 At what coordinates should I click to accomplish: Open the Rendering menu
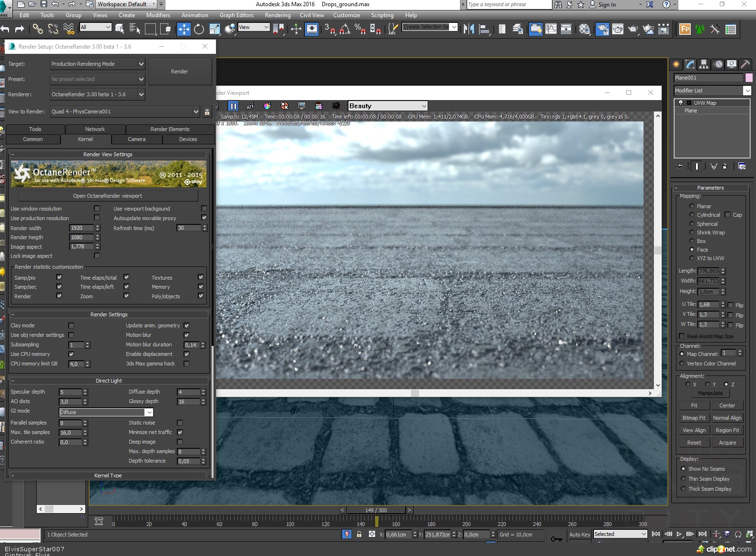click(277, 15)
